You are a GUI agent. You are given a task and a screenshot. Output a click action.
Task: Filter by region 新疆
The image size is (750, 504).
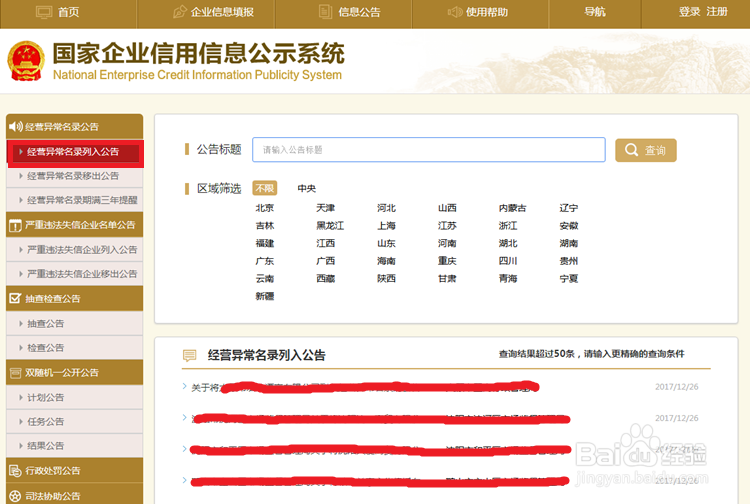265,296
